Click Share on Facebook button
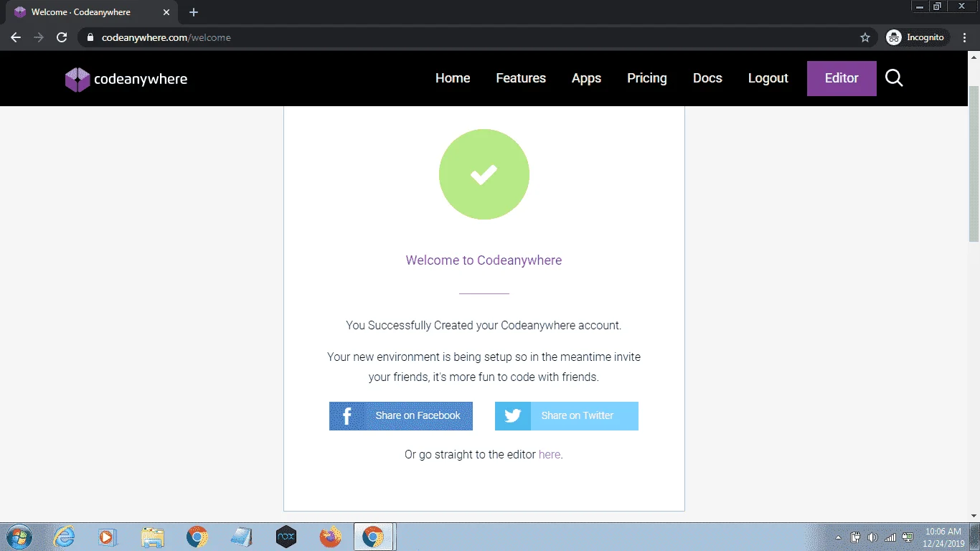Screen dimensions: 980x551 401,416
